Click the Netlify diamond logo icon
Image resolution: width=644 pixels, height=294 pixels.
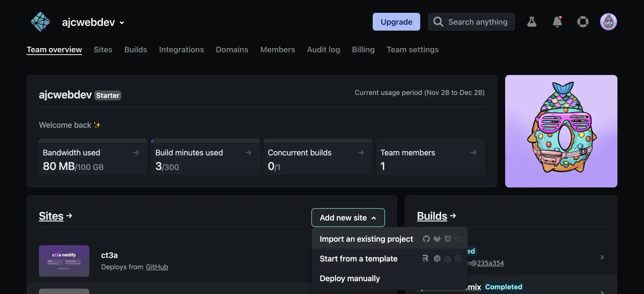(x=39, y=21)
